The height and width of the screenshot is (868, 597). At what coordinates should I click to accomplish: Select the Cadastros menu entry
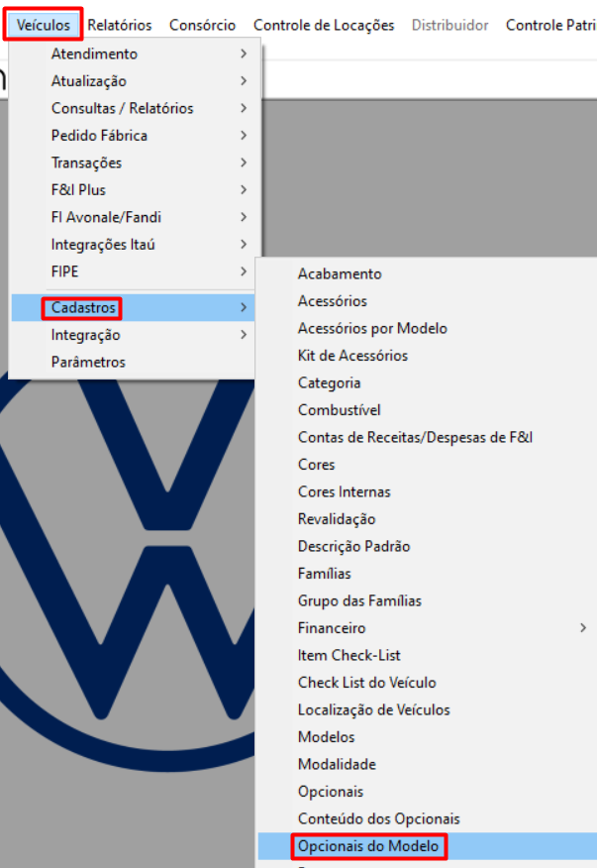pos(133,307)
